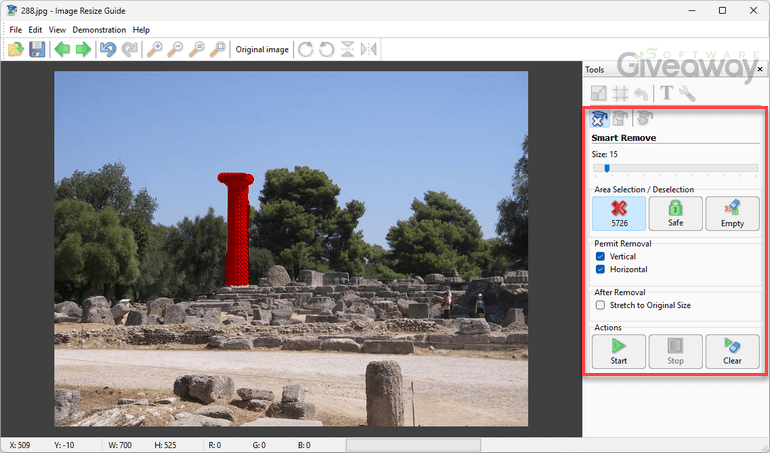The height and width of the screenshot is (453, 770).
Task: Go to previous image with left green arrow
Action: pos(63,49)
